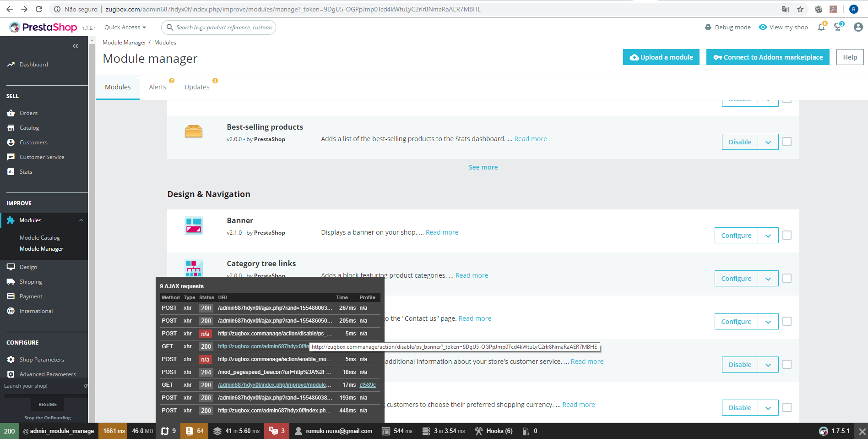868x439 pixels.
Task: Open Advanced Parameters in sidebar
Action: 48,374
